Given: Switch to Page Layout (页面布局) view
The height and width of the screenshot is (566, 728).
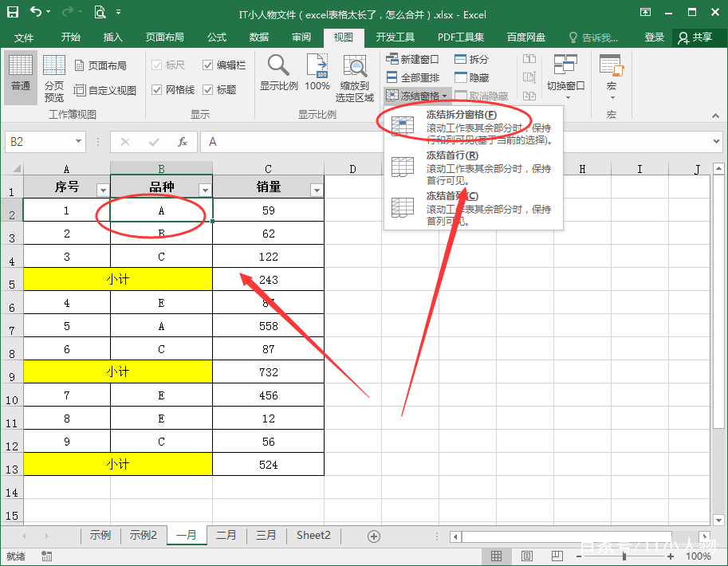Looking at the screenshot, I should coord(100,65).
